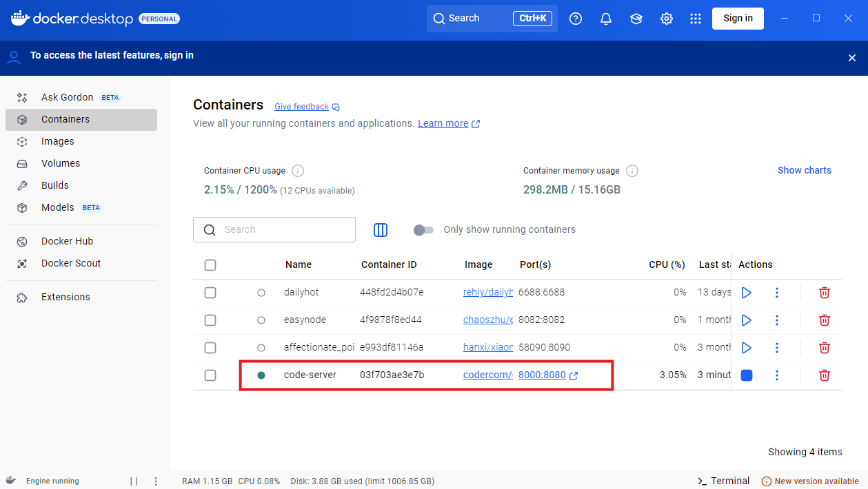The height and width of the screenshot is (489, 868).
Task: Open the Settings gear icon
Action: click(667, 19)
